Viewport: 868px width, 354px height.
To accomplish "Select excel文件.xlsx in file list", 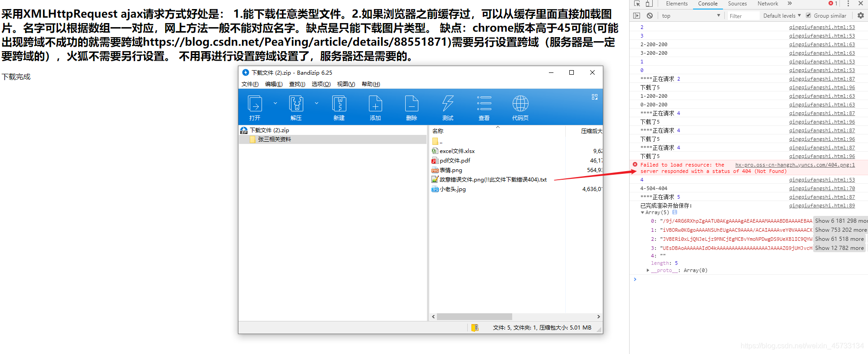I will coord(453,151).
